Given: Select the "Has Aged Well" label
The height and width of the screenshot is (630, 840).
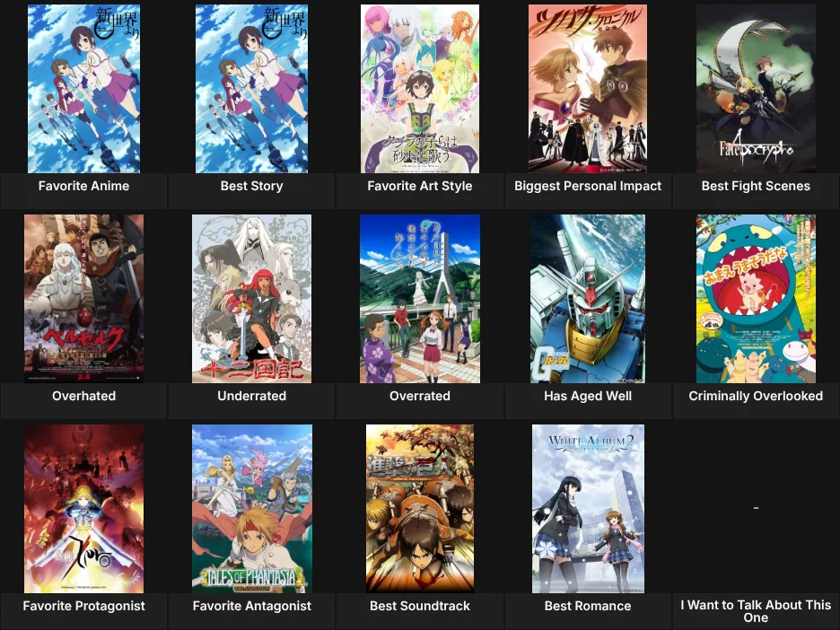Looking at the screenshot, I should (x=588, y=396).
